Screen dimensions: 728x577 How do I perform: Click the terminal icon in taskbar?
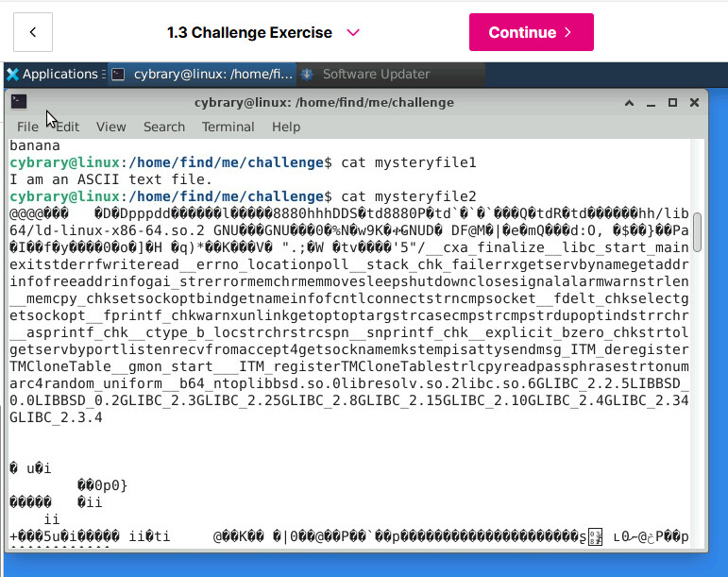click(119, 74)
